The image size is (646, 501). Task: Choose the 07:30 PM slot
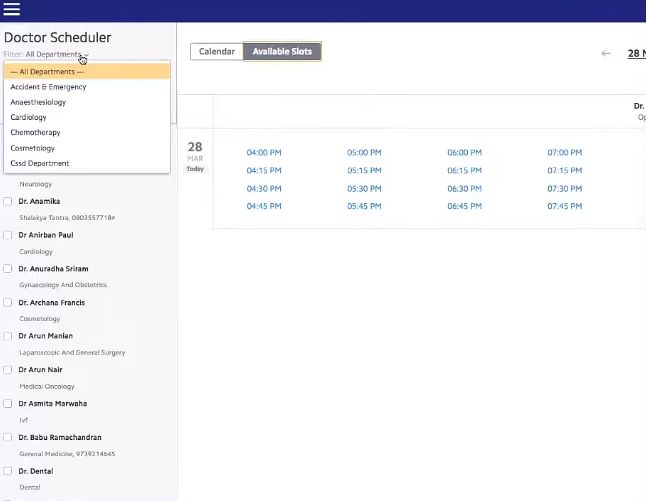tap(565, 189)
